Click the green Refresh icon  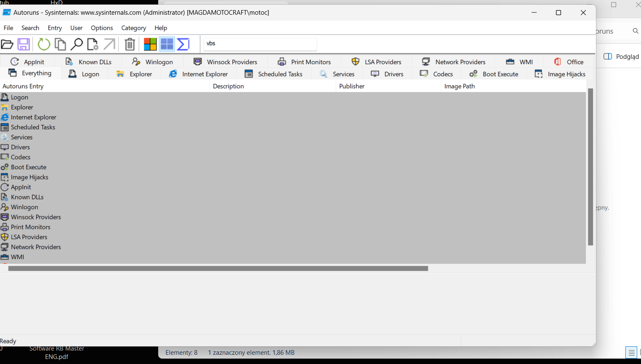pos(44,44)
